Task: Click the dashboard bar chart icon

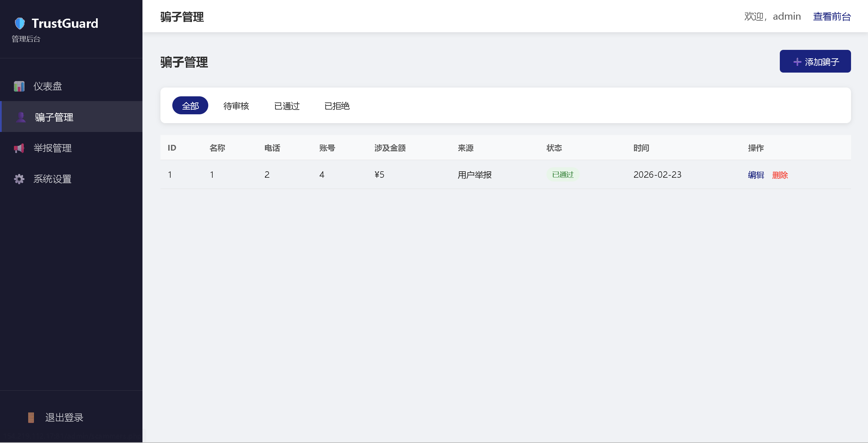Action: 19,86
